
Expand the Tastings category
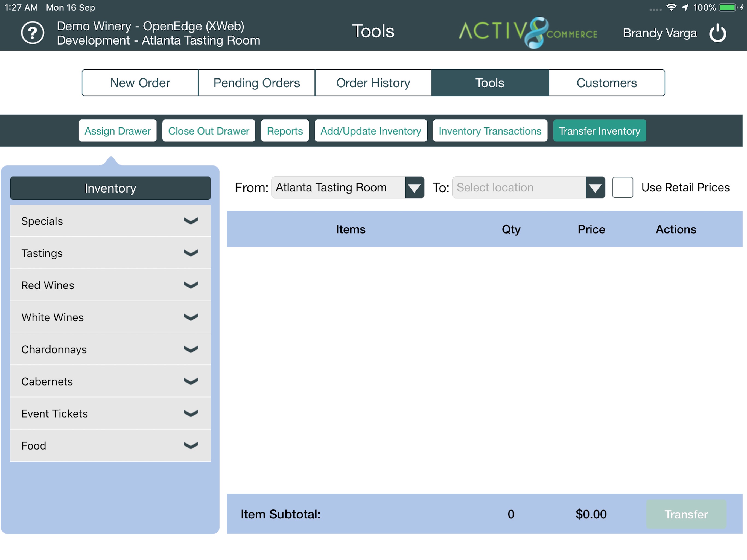click(110, 253)
